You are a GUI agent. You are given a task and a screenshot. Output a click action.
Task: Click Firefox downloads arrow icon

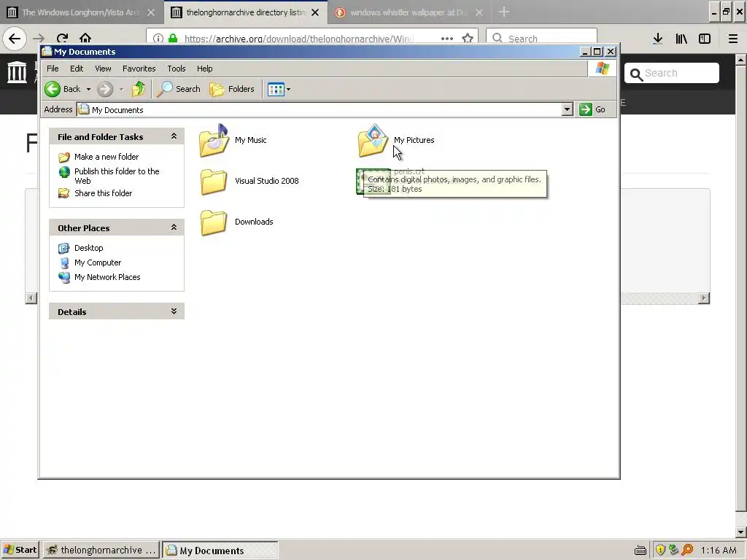point(658,39)
